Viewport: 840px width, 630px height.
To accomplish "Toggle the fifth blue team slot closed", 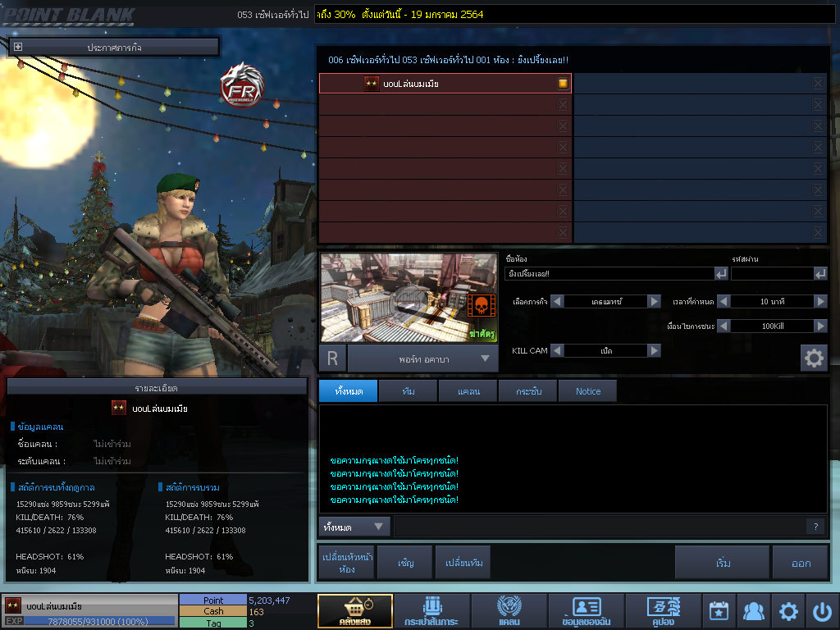I will 818,169.
